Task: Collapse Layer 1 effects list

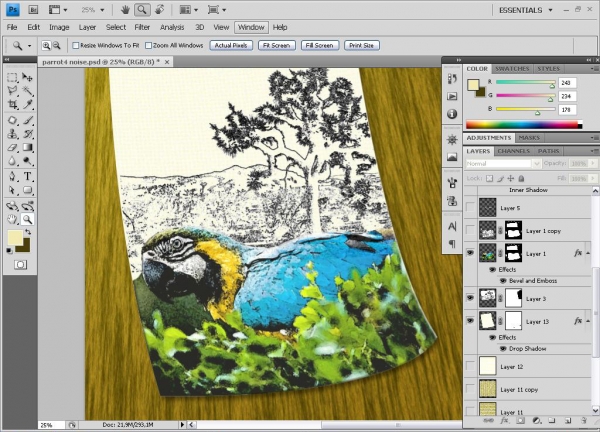Action: (x=588, y=253)
